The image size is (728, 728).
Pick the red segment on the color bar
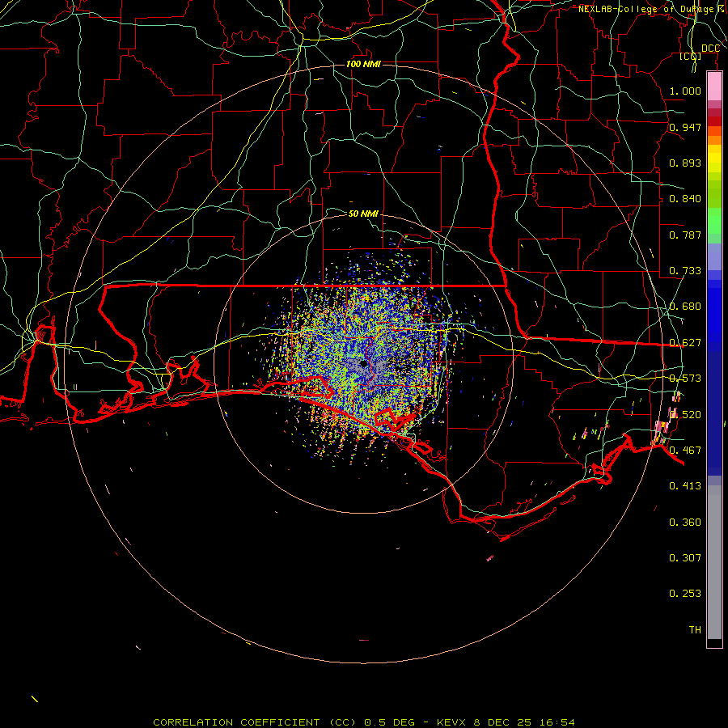714,121
